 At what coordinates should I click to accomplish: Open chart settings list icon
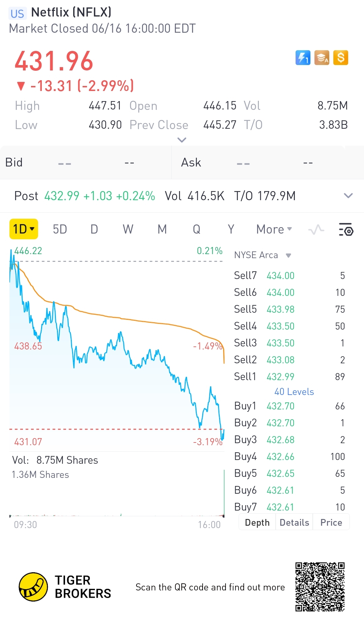[346, 229]
